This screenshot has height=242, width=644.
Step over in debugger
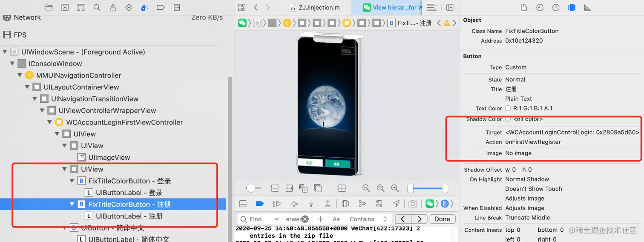(x=294, y=204)
